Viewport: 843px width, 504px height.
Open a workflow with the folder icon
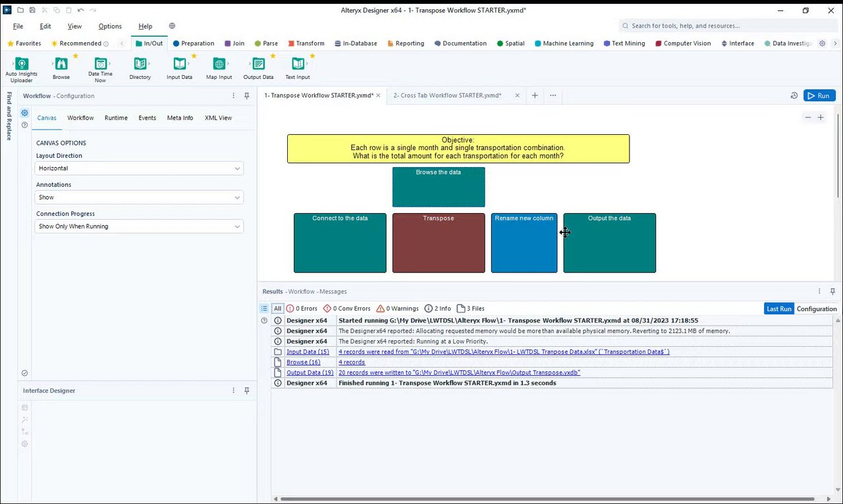[20, 11]
